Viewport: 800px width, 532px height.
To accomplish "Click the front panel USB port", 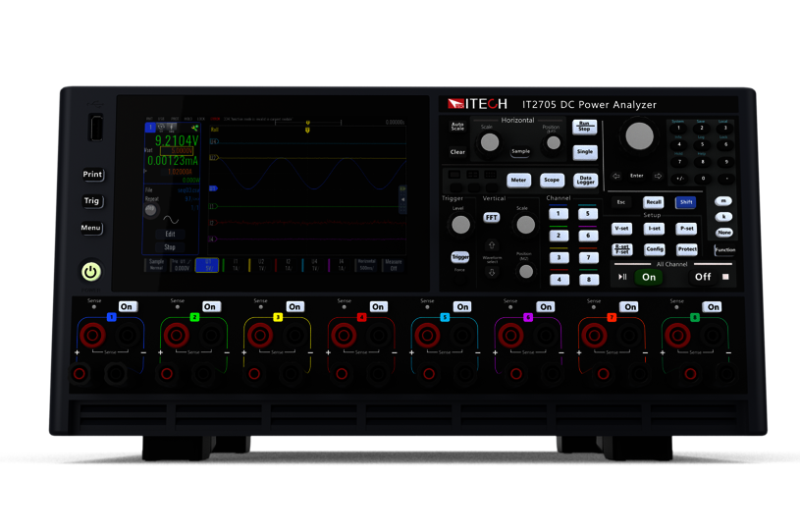I will coord(94,129).
